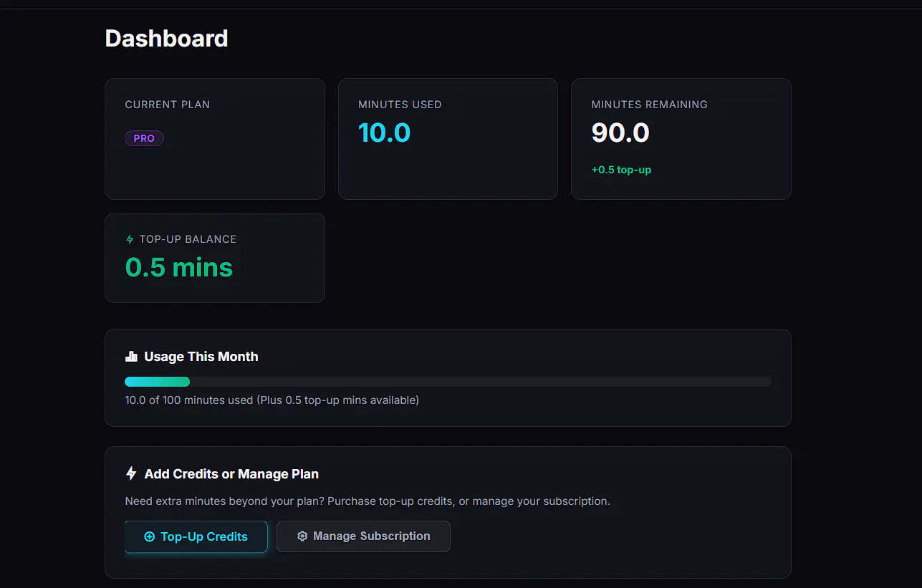The image size is (922, 588).
Task: Click the bar chart icon beside Usage This Month
Action: [x=131, y=357]
